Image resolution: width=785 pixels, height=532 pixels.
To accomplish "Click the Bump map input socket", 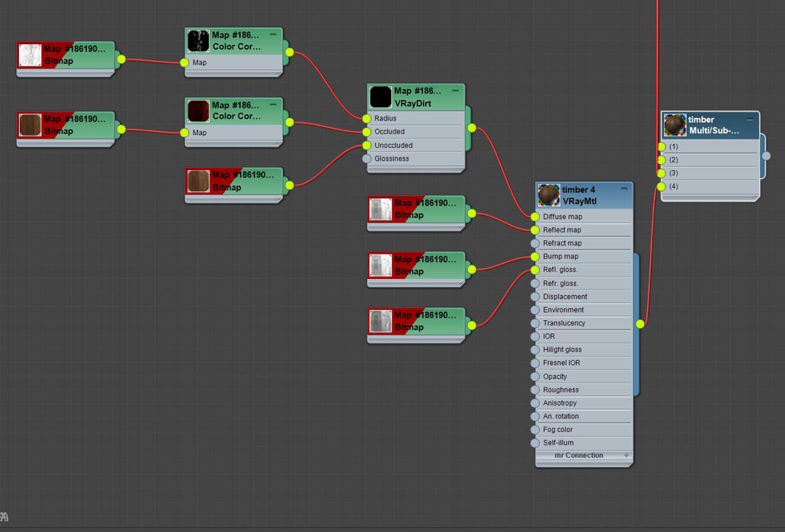I will tap(535, 256).
